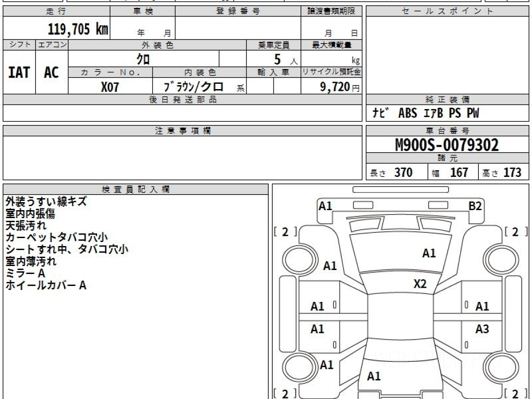Click the ブラウン/クロ interior color value
The height and width of the screenshot is (399, 532).
(194, 87)
